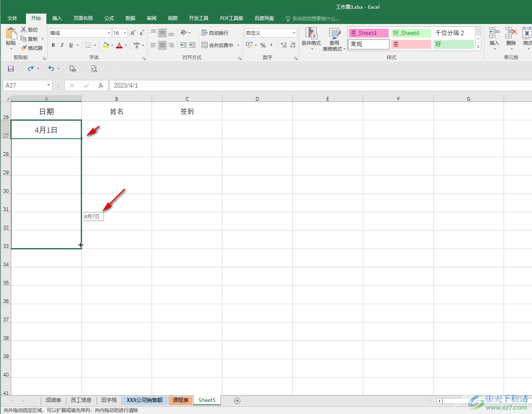
Task: Open the font name dropdown (等线)
Action: click(109, 33)
